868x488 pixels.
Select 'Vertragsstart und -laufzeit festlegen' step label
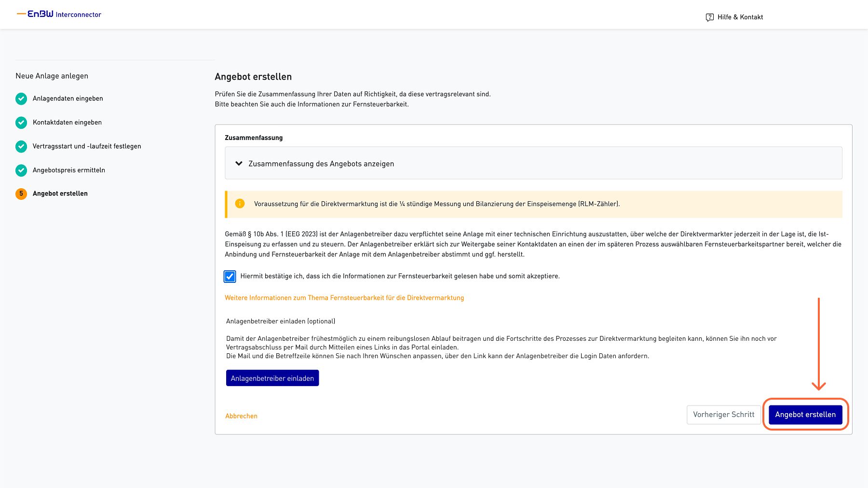pyautogui.click(x=87, y=146)
